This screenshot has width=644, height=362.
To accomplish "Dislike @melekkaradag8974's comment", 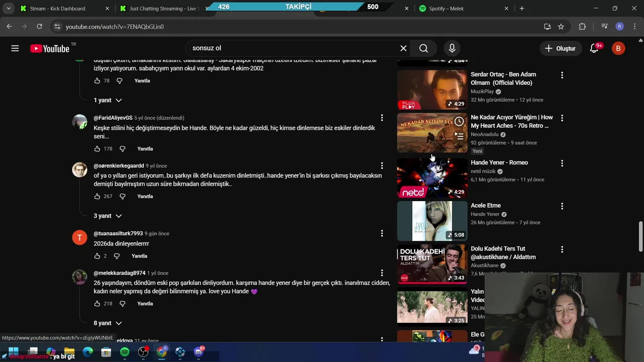I will 122,304.
